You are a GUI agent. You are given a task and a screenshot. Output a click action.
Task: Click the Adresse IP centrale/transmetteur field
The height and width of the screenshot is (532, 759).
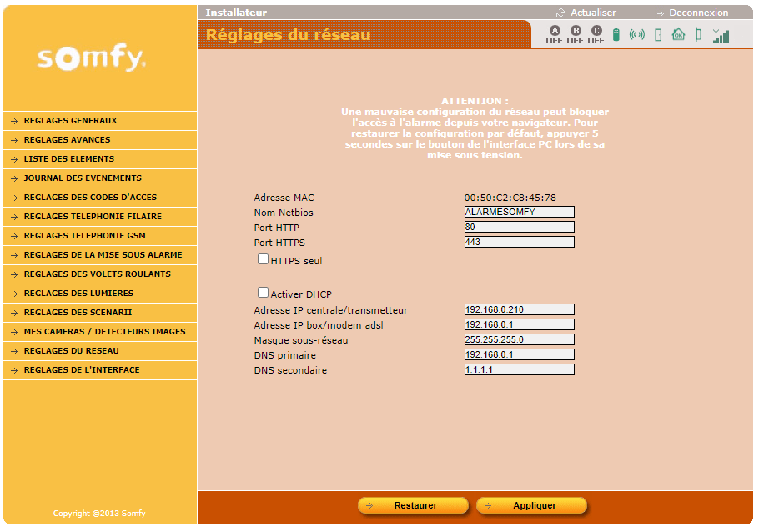520,310
